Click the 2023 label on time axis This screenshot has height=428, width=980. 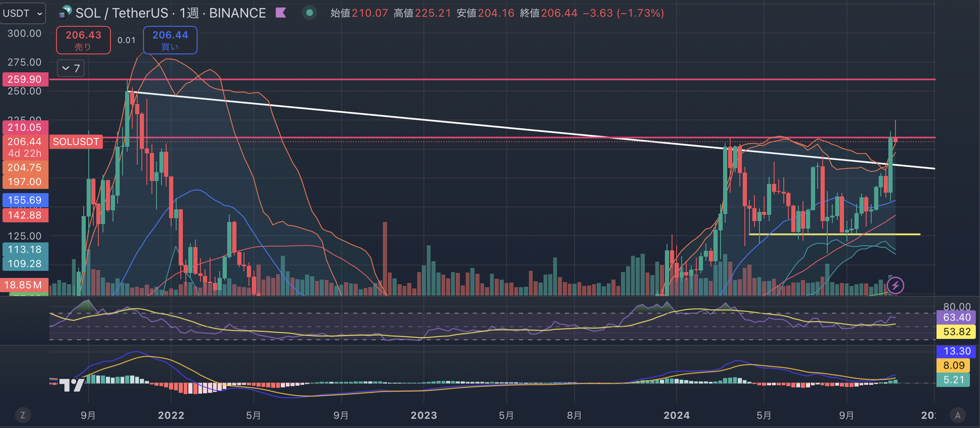pos(424,415)
